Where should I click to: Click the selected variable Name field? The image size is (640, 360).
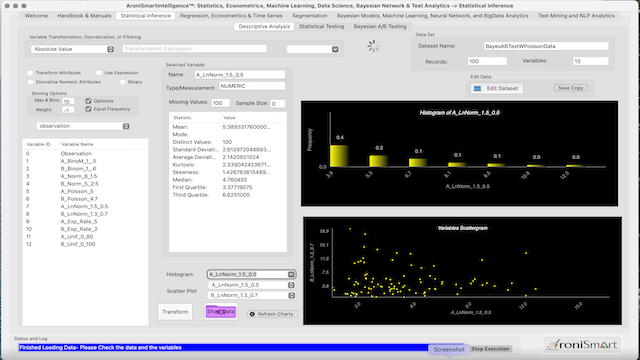pyautogui.click(x=240, y=75)
